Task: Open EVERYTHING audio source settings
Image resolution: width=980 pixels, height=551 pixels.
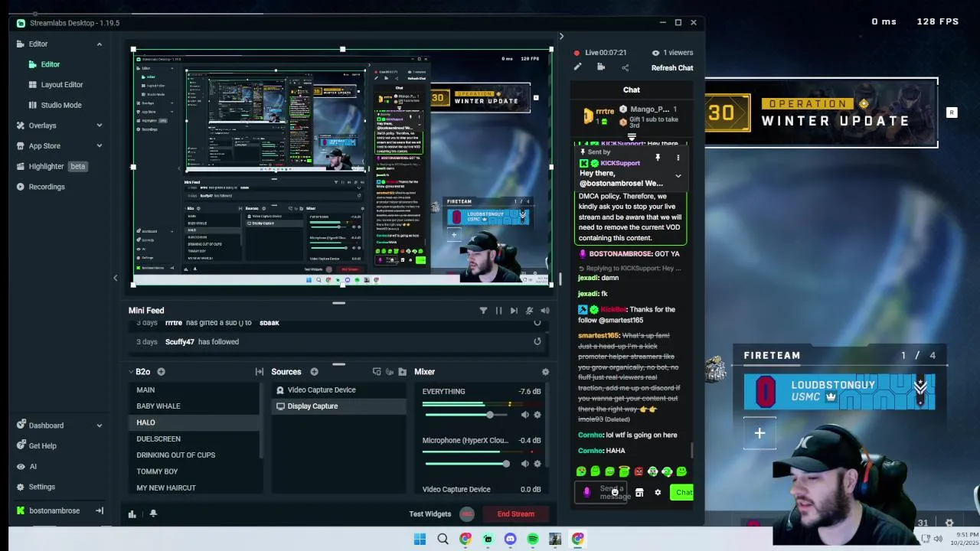Action: coord(537,415)
